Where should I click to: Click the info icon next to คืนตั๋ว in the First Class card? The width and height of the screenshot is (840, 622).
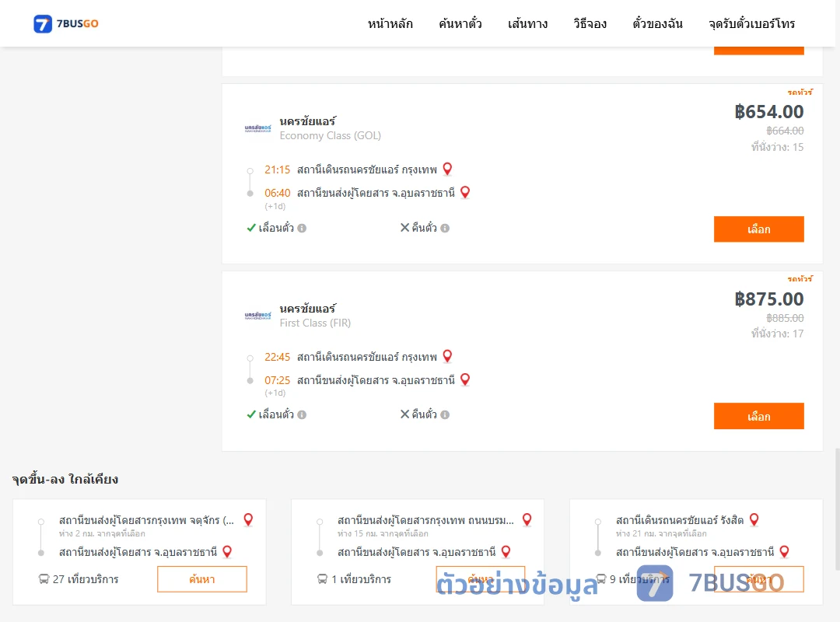pos(445,414)
